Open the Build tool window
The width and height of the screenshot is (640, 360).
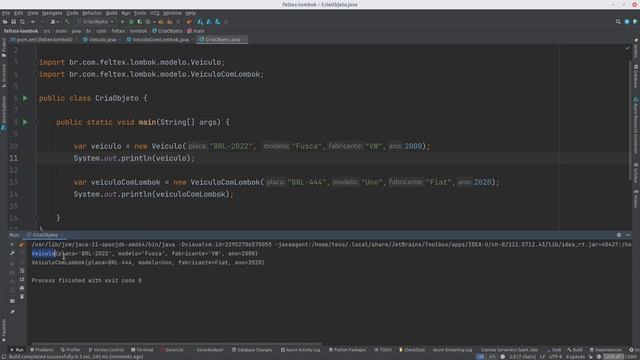pyautogui.click(x=575, y=350)
